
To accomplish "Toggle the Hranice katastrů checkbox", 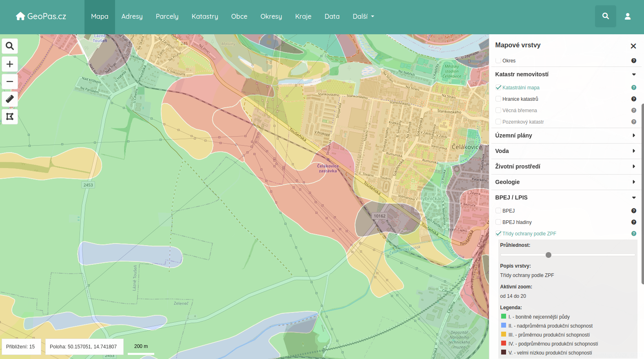I will click(x=498, y=99).
